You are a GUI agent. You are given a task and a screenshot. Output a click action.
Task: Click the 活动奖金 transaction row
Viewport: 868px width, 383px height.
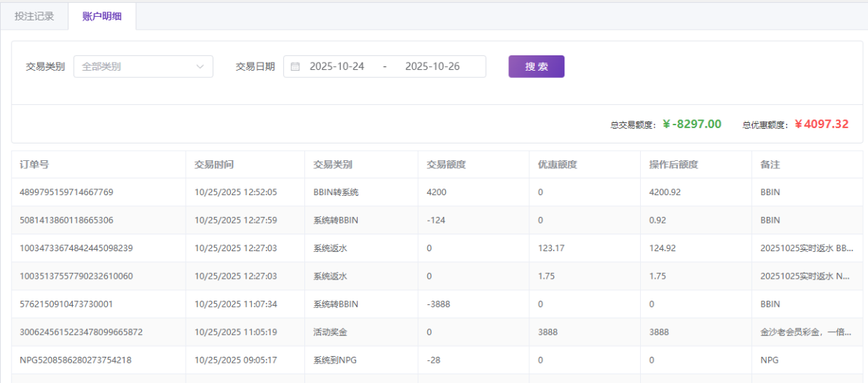click(331, 332)
